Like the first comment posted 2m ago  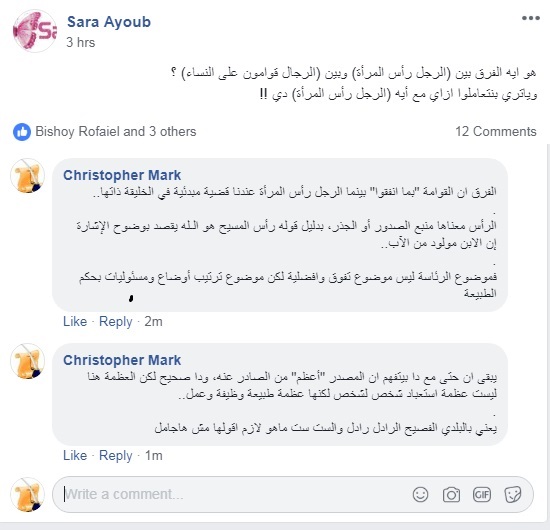[75, 321]
